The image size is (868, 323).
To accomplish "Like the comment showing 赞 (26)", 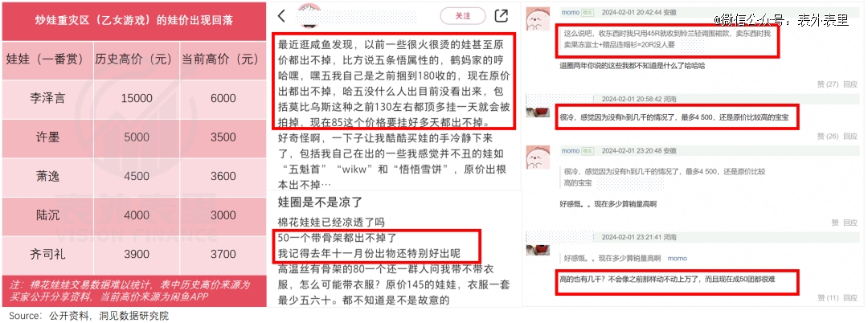I will 828,136.
